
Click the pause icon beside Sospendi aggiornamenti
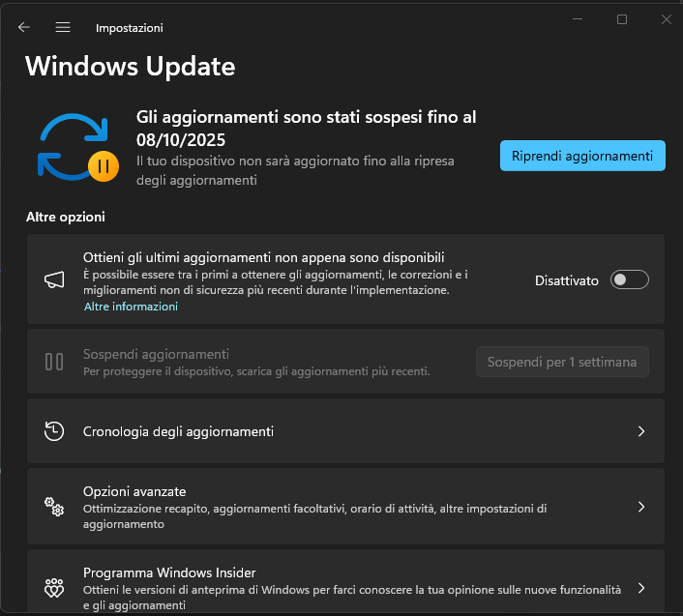(x=54, y=362)
